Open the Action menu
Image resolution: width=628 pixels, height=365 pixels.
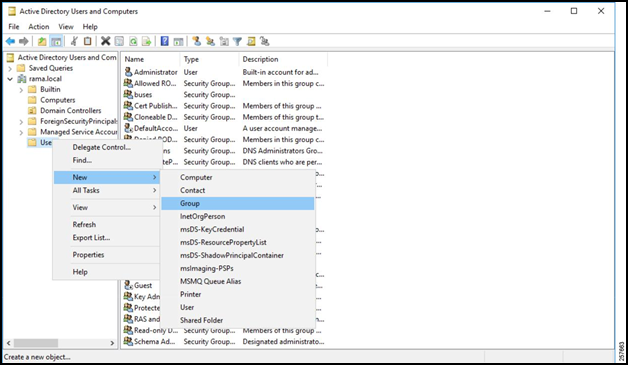(39, 27)
